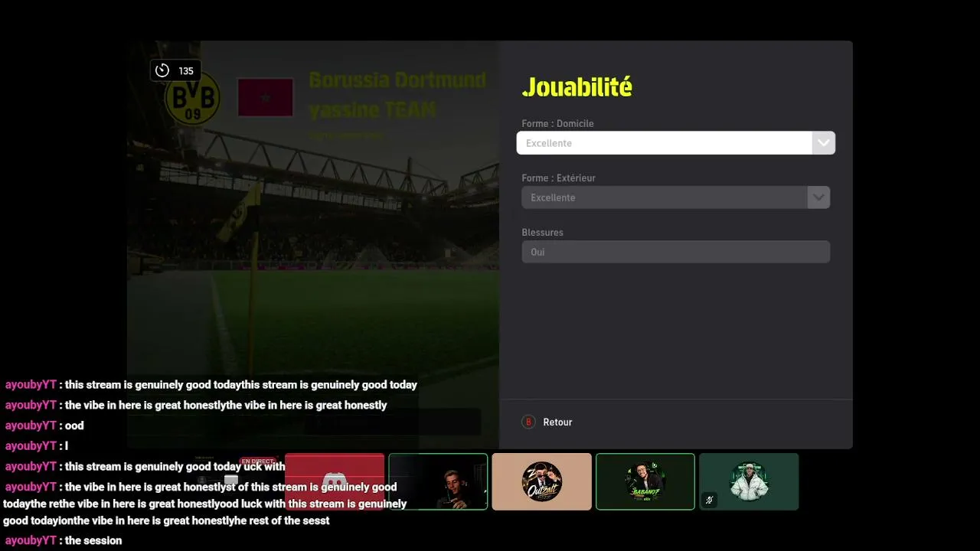Image resolution: width=980 pixels, height=551 pixels.
Task: Select the Forme : Extérieur Excellente field
Action: click(676, 197)
